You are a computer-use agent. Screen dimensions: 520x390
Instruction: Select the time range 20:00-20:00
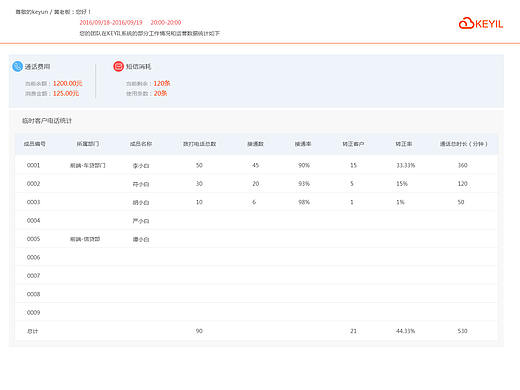166,22
